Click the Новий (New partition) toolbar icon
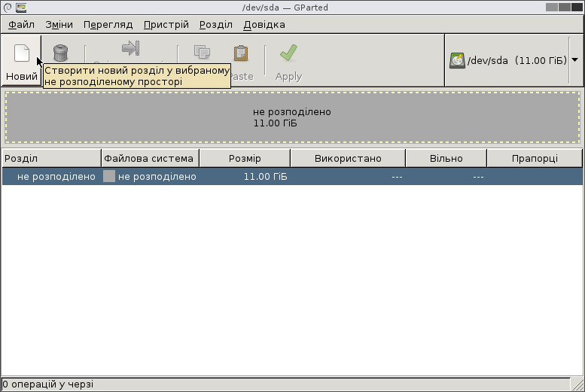Screen dimensions: 585x392 click(21, 54)
